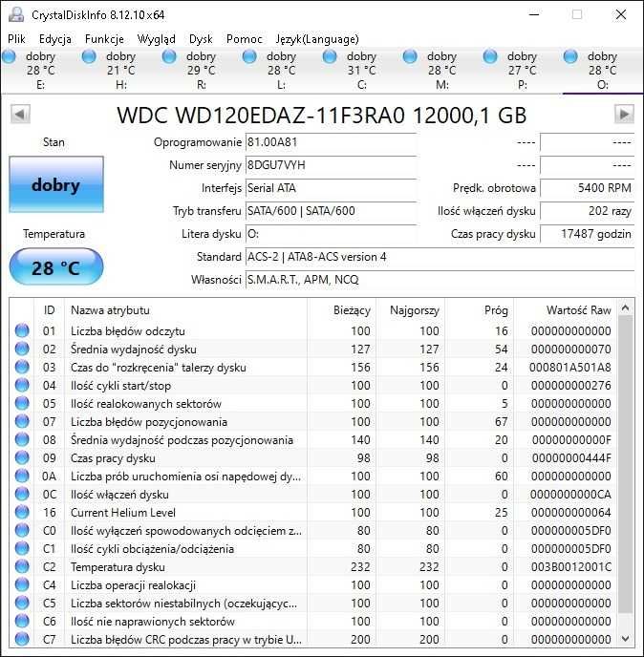Select disk L: status orb

point(249,56)
